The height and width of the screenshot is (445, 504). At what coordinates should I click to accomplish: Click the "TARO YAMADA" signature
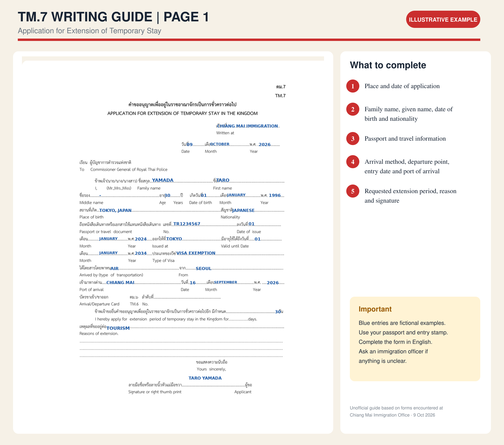click(205, 378)
